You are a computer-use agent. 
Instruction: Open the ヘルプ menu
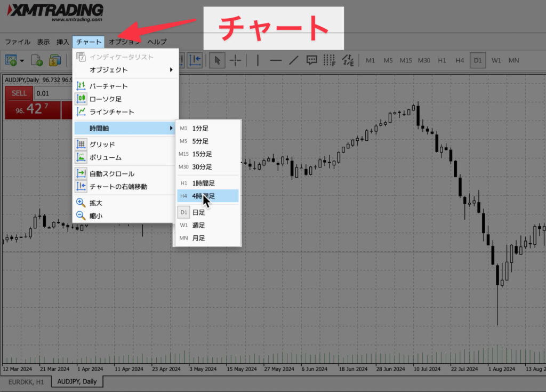[157, 41]
